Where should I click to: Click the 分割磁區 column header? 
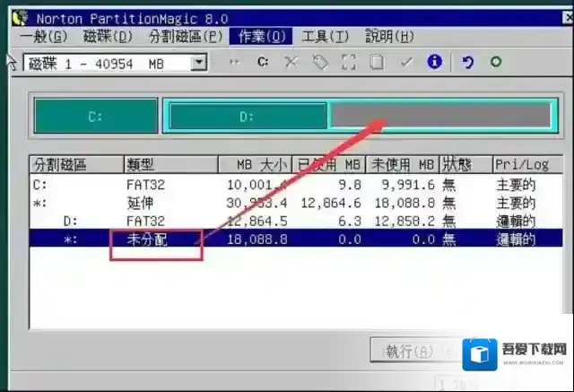76,165
